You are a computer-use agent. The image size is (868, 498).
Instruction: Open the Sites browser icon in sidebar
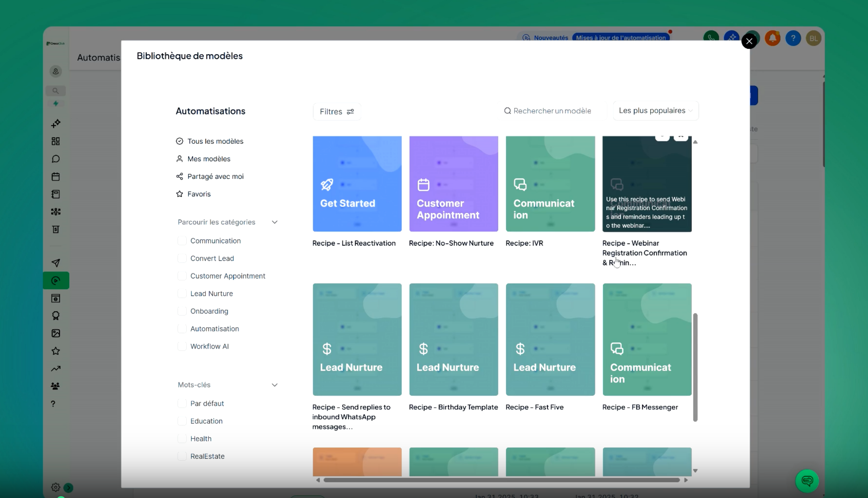(x=56, y=298)
